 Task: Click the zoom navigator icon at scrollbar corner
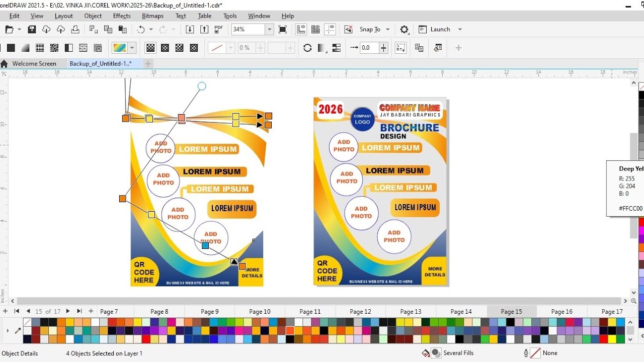[634, 301]
